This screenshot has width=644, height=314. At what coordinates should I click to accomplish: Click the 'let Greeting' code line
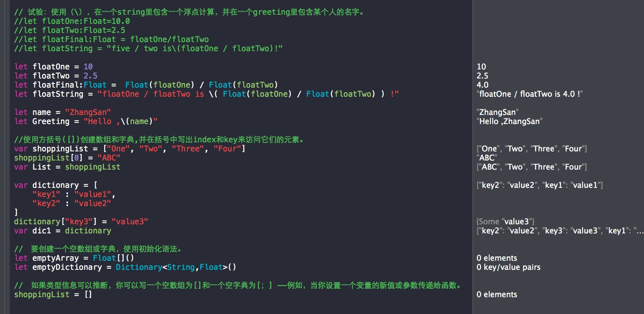(86, 121)
